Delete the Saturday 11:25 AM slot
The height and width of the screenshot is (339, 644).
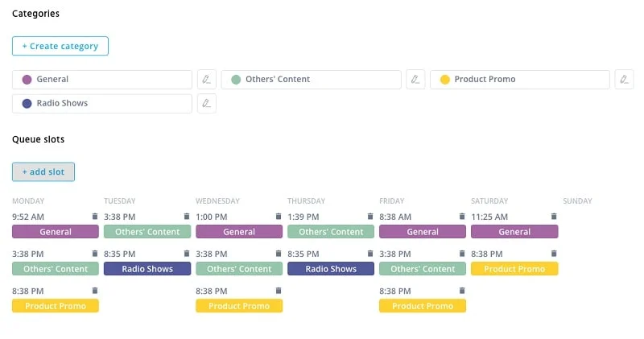(x=553, y=217)
